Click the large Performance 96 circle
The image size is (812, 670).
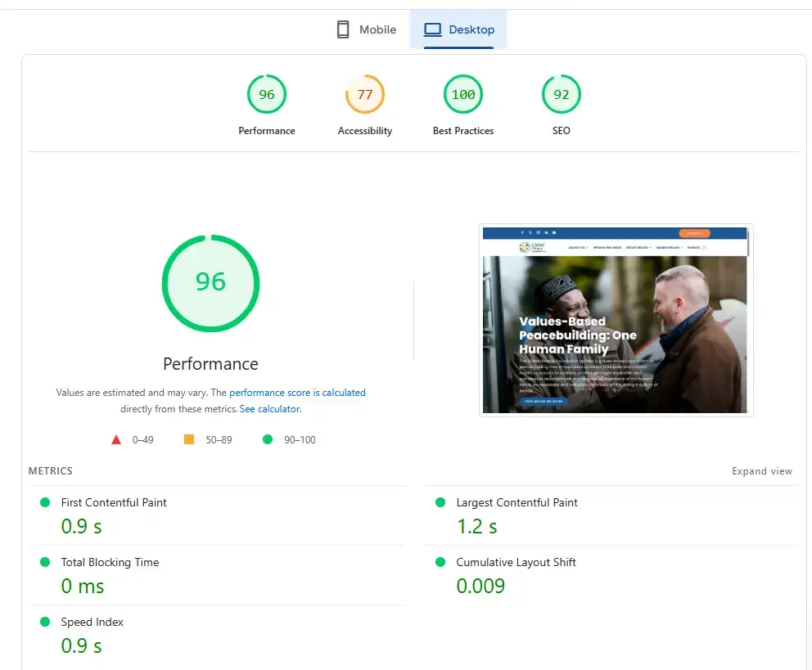point(210,282)
